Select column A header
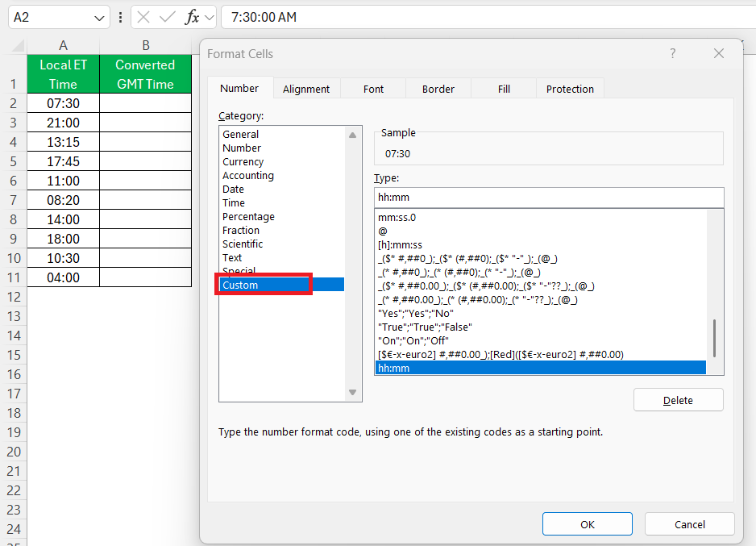The width and height of the screenshot is (756, 546). coord(63,46)
